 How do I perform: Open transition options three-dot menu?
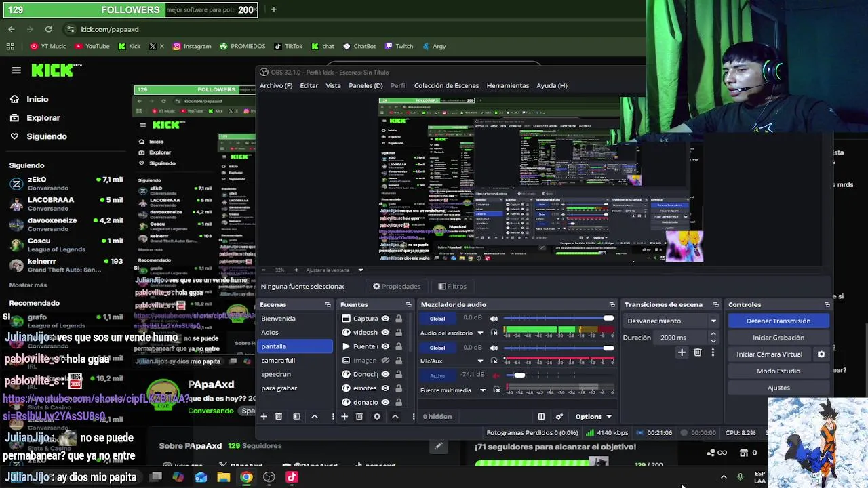(x=713, y=352)
